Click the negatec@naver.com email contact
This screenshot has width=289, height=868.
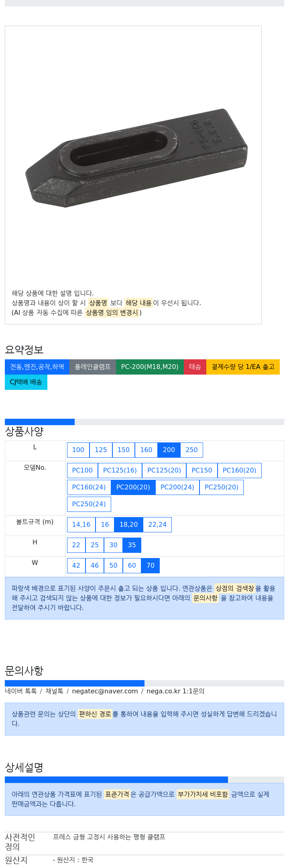click(105, 691)
